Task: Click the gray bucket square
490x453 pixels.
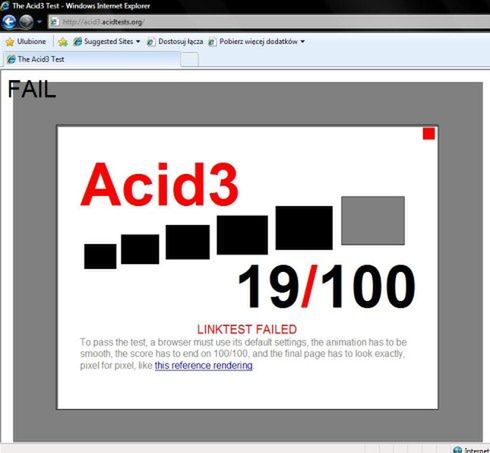Action: [x=373, y=221]
